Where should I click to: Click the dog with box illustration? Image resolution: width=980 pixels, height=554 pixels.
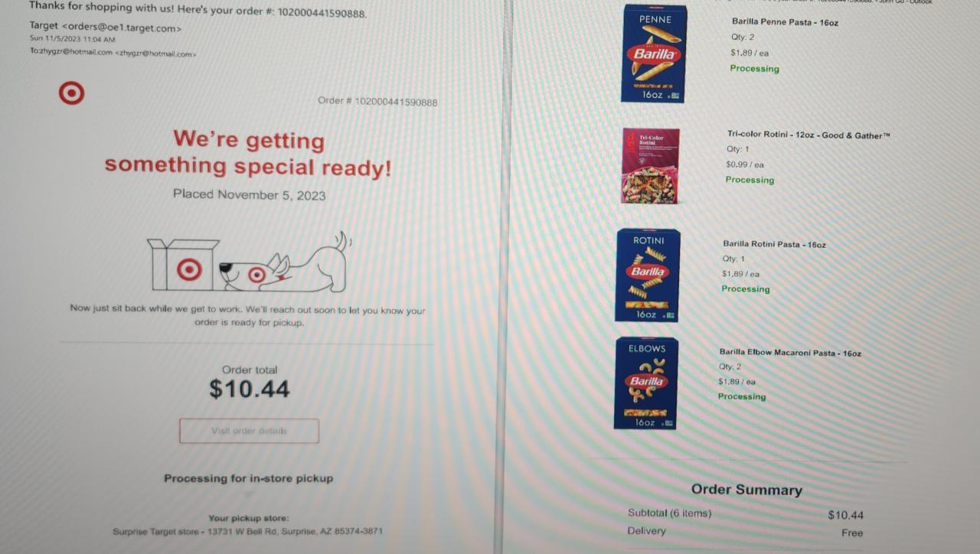click(x=250, y=262)
